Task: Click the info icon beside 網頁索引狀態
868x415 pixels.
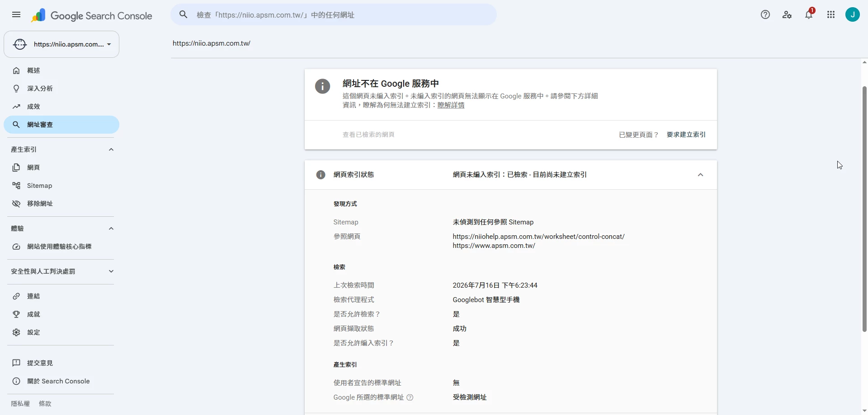Action: tap(321, 175)
